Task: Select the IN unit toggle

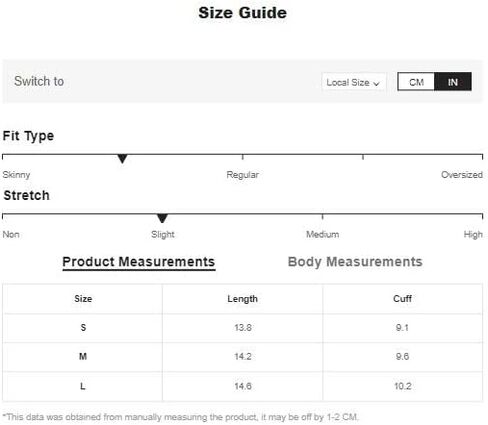Action: 453,82
